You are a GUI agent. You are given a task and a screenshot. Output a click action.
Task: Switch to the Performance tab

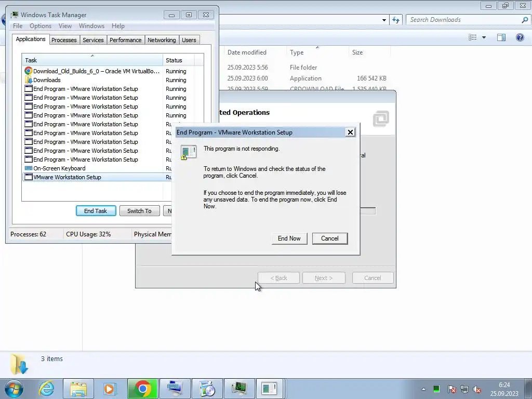[x=126, y=40]
